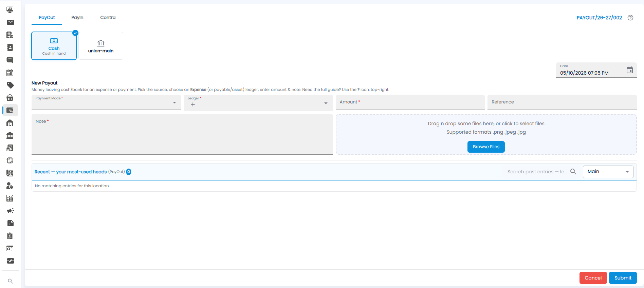The image size is (644, 288).
Task: Click the Submit button
Action: 623,278
